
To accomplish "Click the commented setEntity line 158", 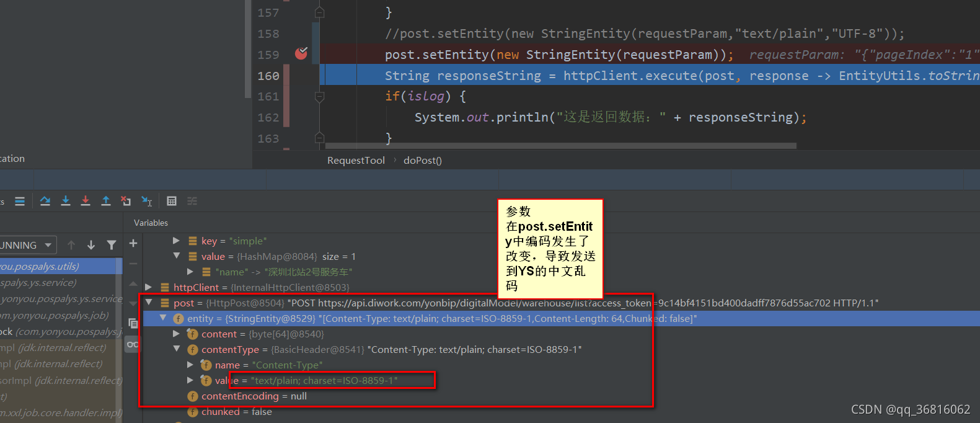I will click(645, 33).
